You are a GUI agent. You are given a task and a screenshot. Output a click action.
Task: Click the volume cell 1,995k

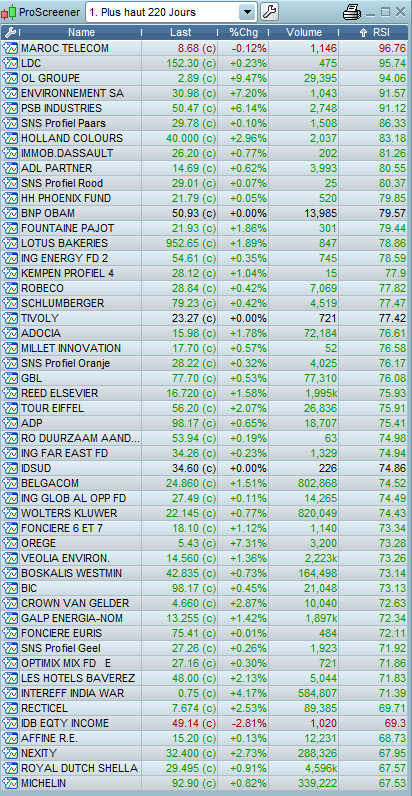(321, 393)
